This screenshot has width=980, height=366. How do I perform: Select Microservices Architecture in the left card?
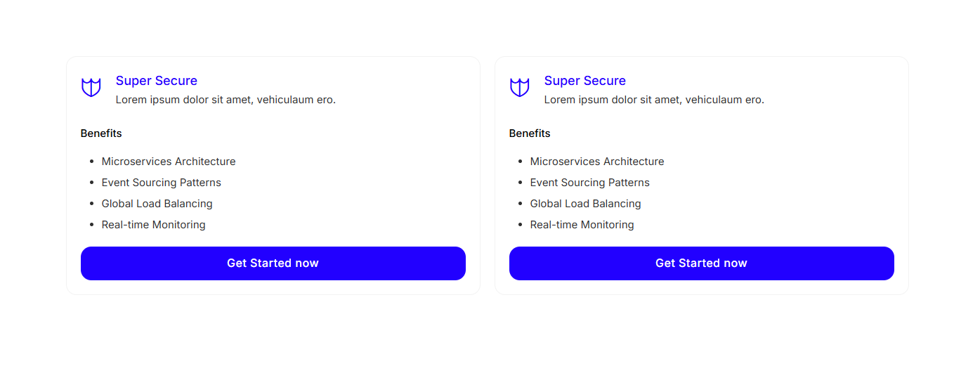pyautogui.click(x=169, y=162)
